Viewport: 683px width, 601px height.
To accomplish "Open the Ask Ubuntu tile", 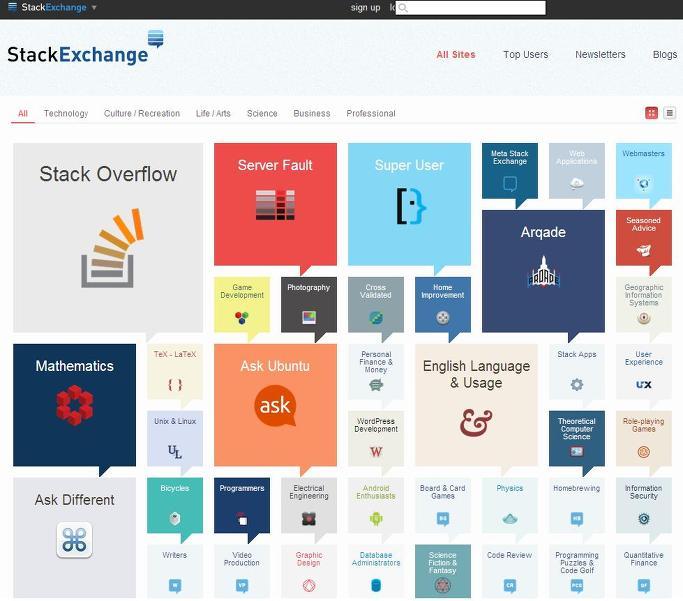I will tap(275, 405).
